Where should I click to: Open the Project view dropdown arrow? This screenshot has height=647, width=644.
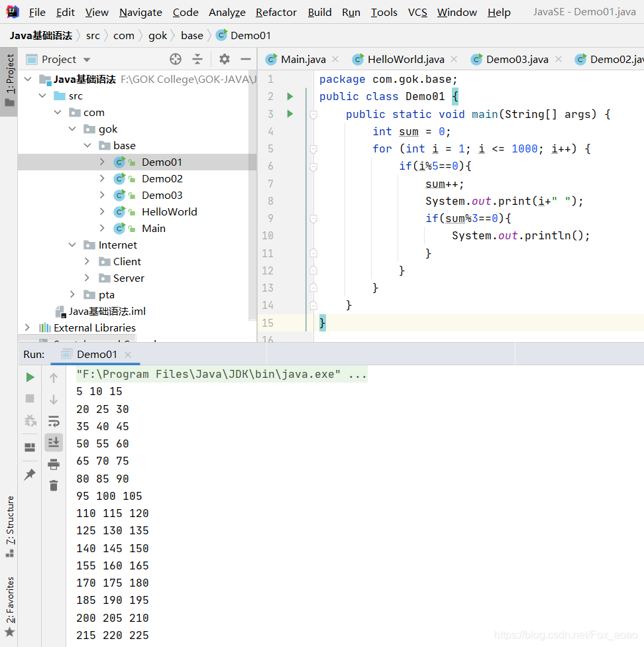87,60
